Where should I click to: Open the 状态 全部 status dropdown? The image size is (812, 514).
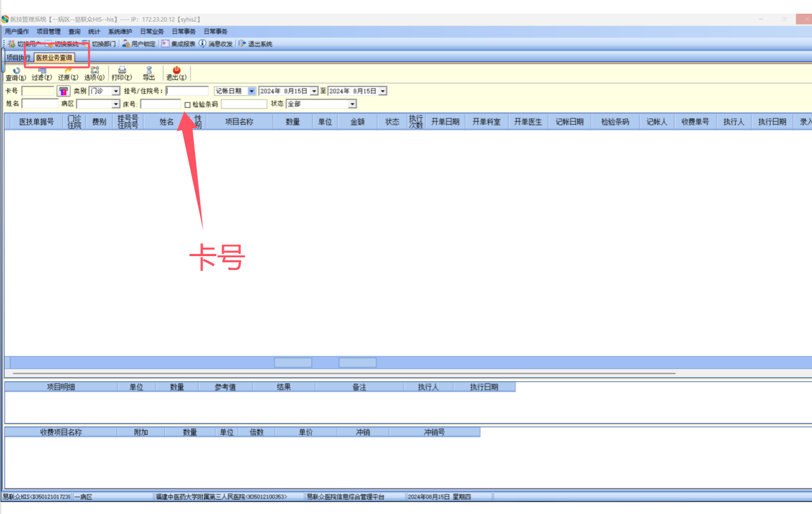pos(353,104)
